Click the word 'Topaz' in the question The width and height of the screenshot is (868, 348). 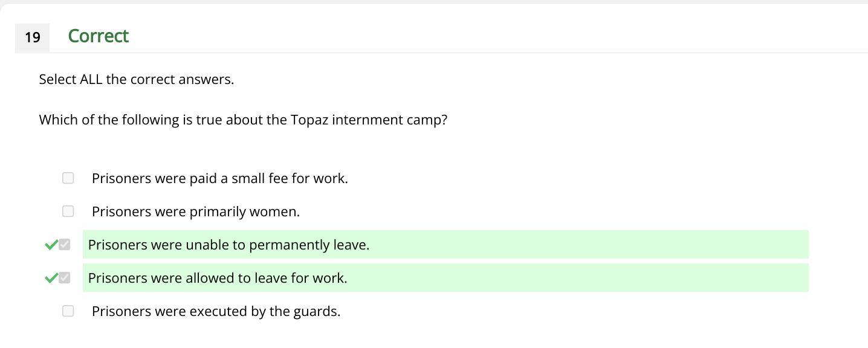(309, 120)
